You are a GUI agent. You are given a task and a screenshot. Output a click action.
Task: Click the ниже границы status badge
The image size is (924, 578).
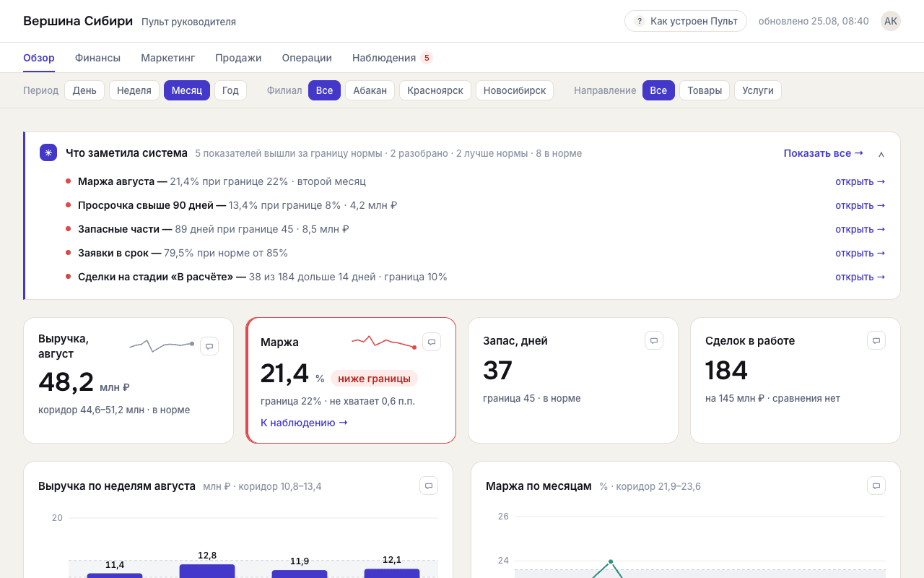point(374,379)
